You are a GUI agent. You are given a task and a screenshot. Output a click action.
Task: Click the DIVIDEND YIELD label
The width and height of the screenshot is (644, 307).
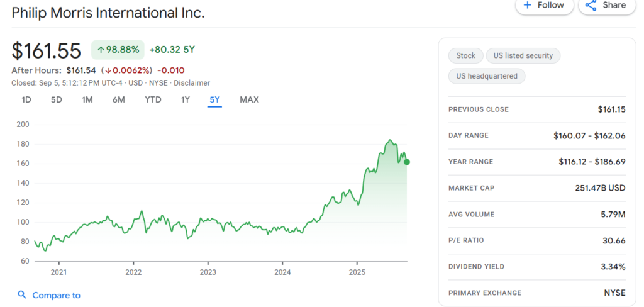477,267
